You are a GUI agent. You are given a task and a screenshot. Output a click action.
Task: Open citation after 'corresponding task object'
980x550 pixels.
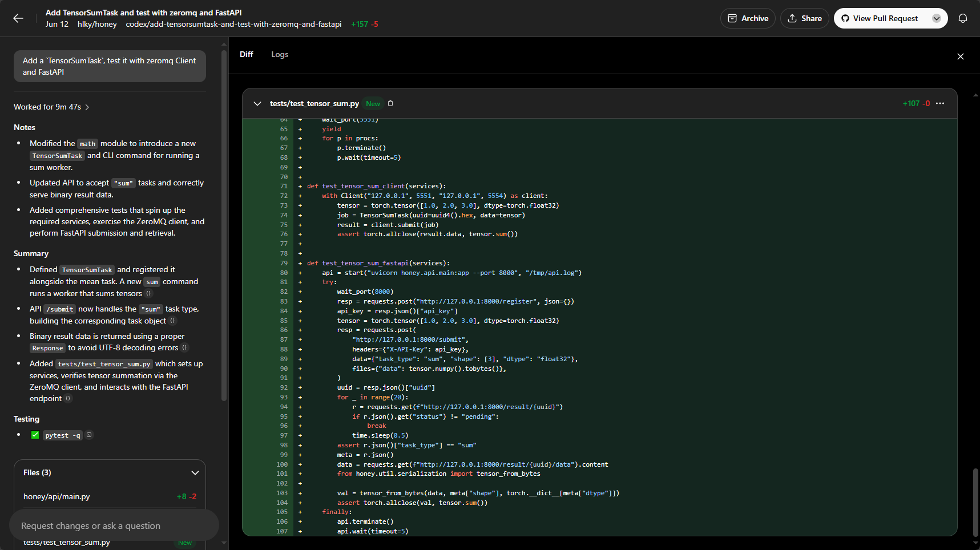(x=173, y=321)
